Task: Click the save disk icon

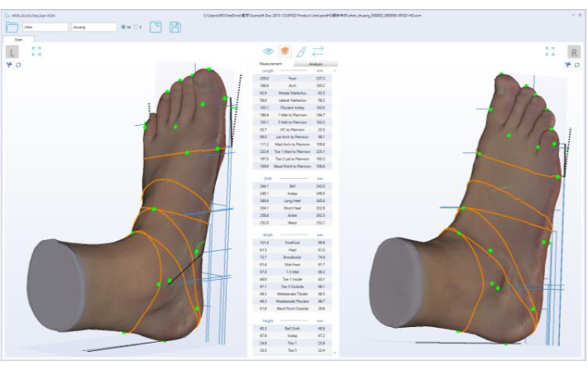Action: pyautogui.click(x=174, y=26)
